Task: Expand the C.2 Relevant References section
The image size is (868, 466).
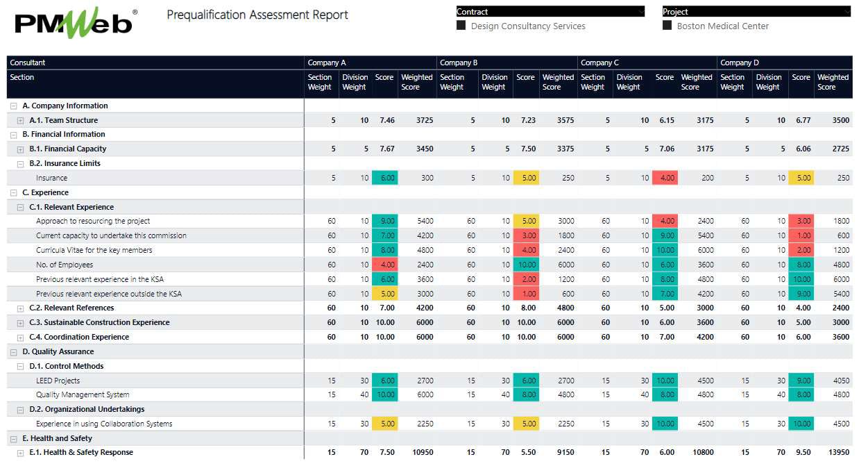Action: click(20, 308)
